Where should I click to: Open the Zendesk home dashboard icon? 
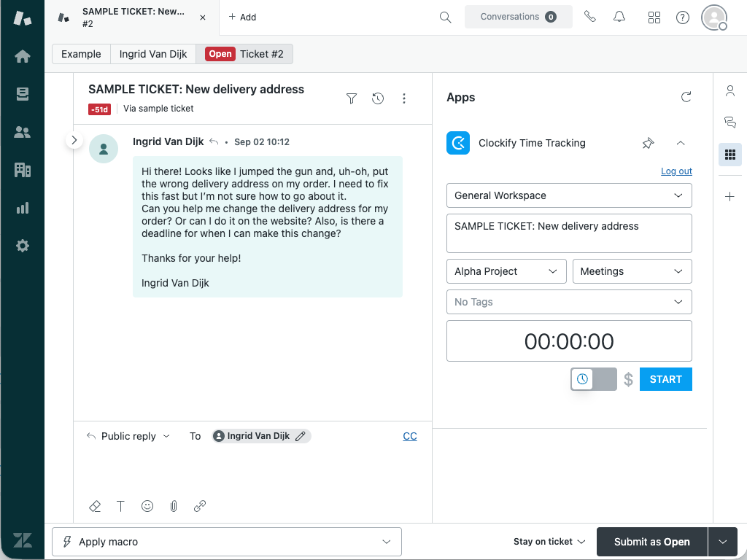tap(22, 55)
